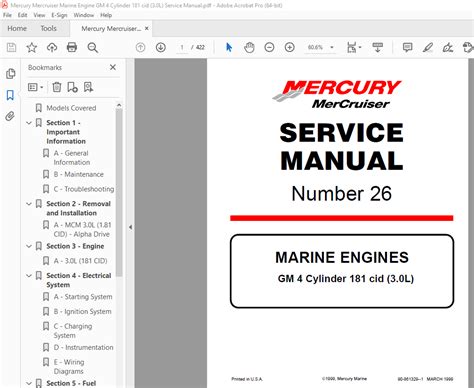
Task: Toggle the Attachments paperclip panel
Action: (x=10, y=116)
